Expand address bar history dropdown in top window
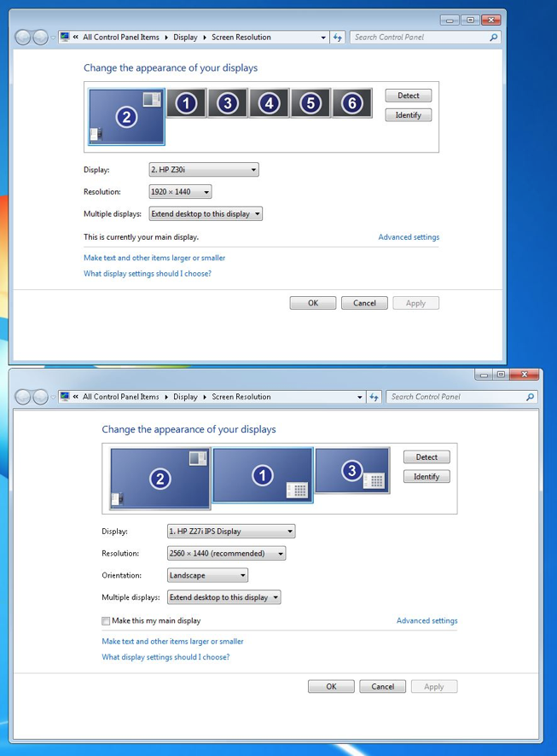557x756 pixels. [x=323, y=38]
